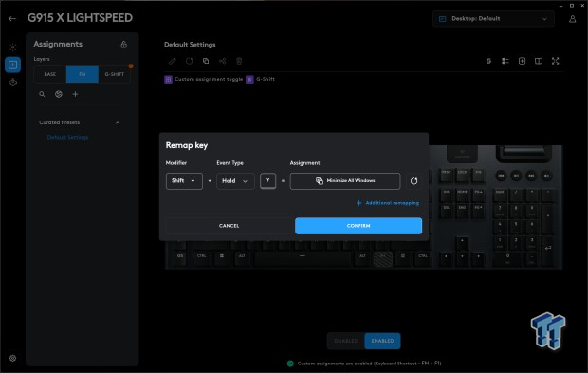Click the Minimize All Windows assignment field
588x373 pixels.
(345, 181)
